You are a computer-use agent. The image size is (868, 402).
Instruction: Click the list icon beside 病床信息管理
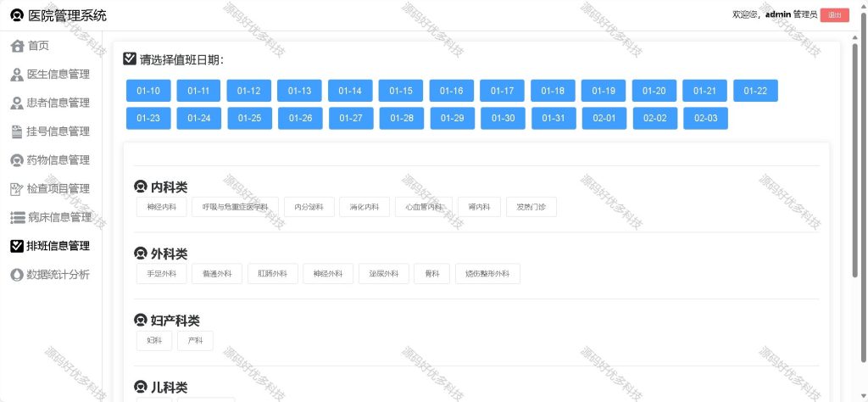18,218
